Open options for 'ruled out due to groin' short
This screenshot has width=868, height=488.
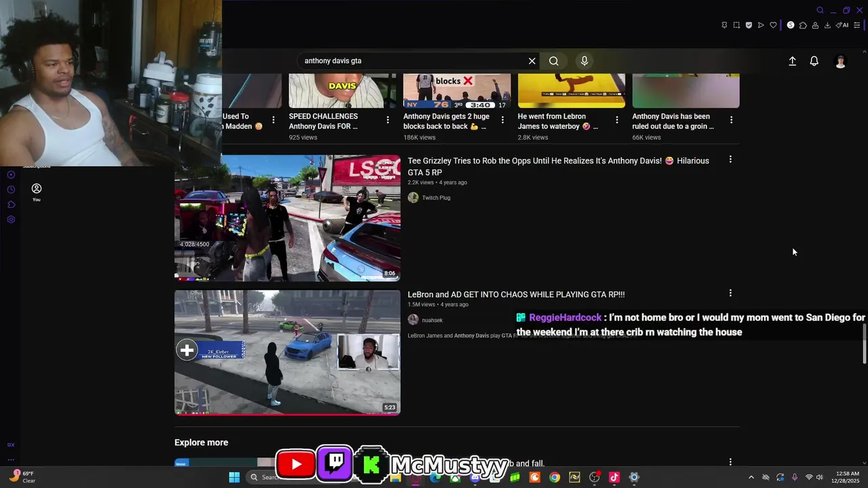click(731, 120)
